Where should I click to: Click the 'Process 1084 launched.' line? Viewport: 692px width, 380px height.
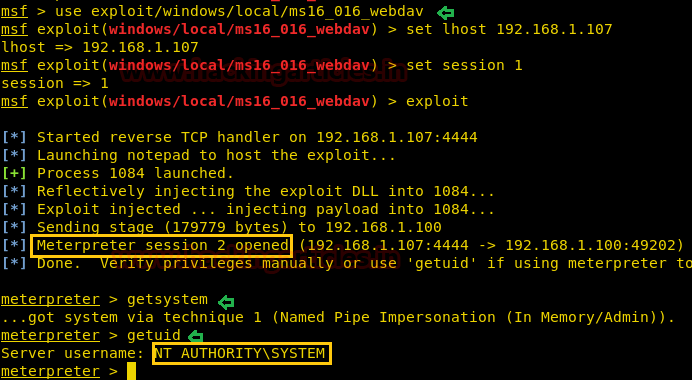point(135,173)
